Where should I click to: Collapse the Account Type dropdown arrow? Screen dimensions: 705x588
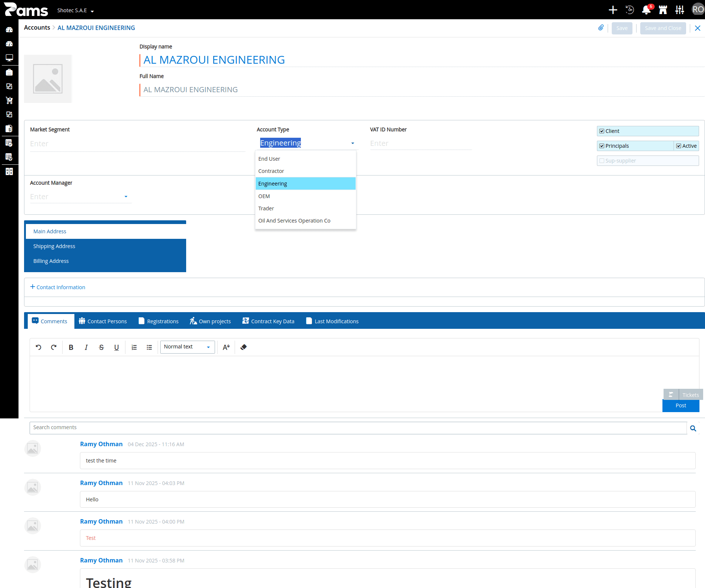(353, 143)
